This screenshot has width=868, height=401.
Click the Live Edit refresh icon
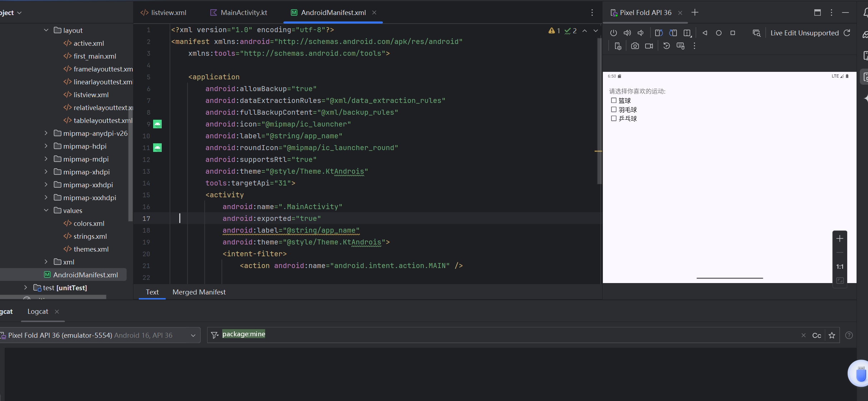[x=847, y=33]
